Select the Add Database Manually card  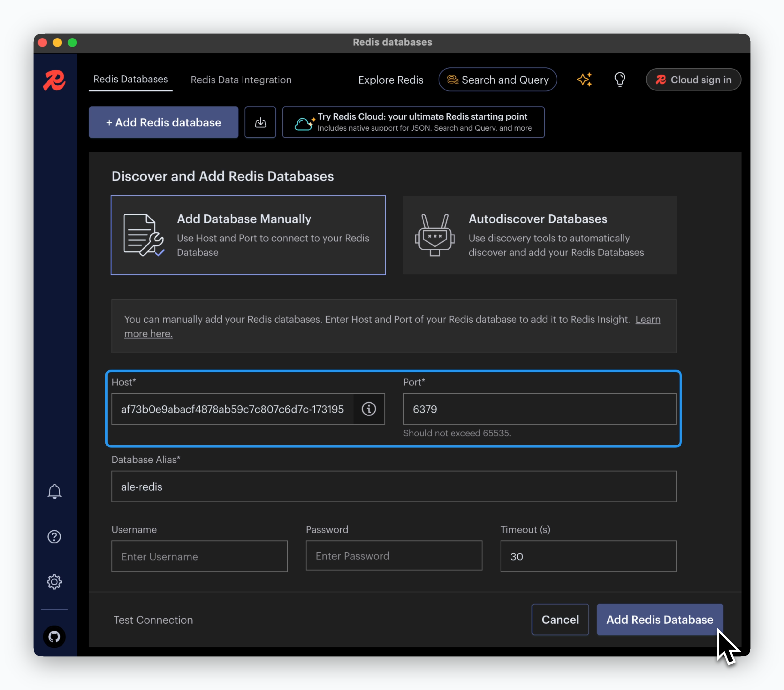248,235
